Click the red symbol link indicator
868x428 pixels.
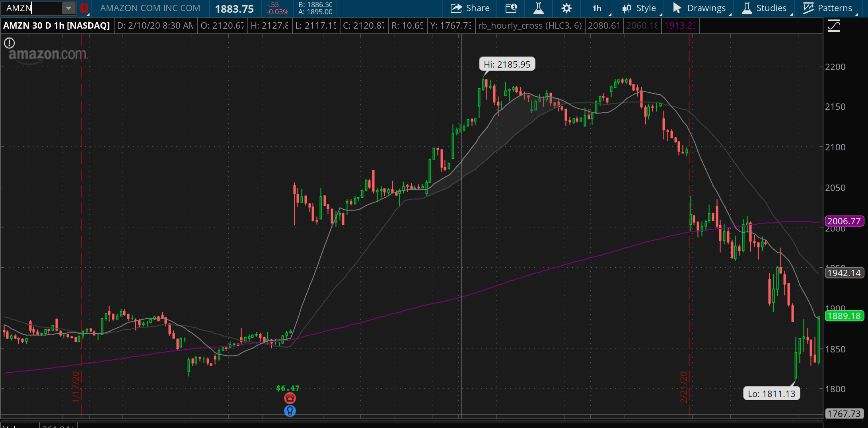(x=84, y=8)
